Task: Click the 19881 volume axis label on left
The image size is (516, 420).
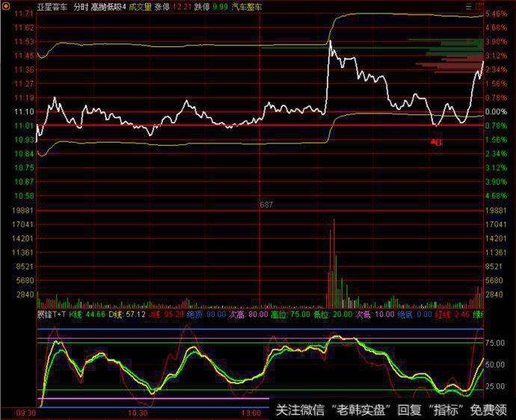Action: click(22, 211)
